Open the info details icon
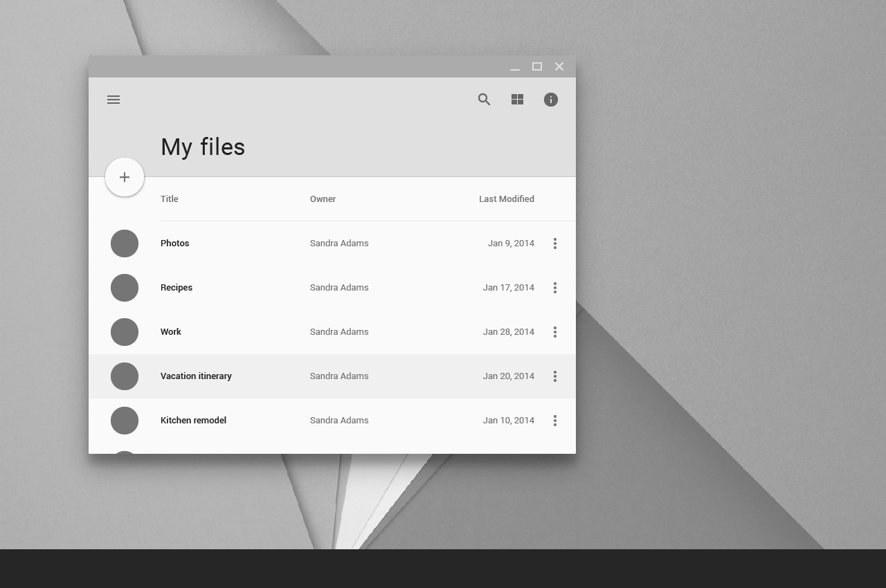Screen dimensions: 886x588 pos(550,100)
